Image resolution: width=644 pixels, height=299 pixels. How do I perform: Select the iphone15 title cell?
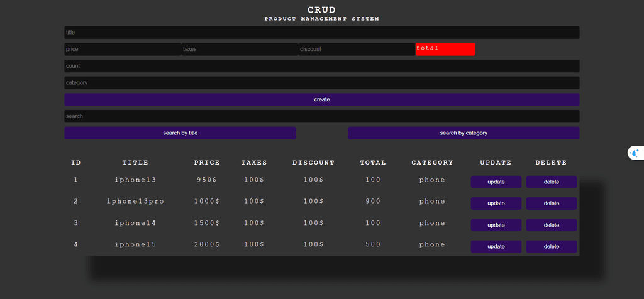135,244
